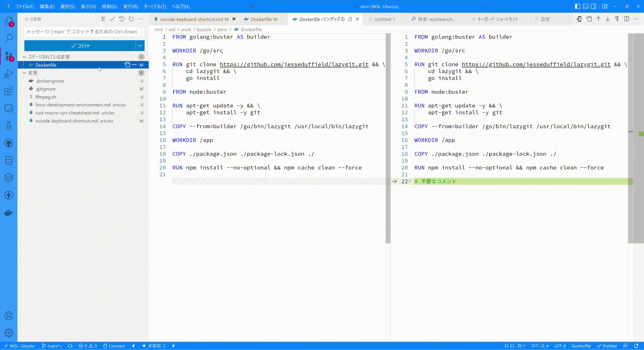Open the ターミナル(T) menu

point(155,6)
